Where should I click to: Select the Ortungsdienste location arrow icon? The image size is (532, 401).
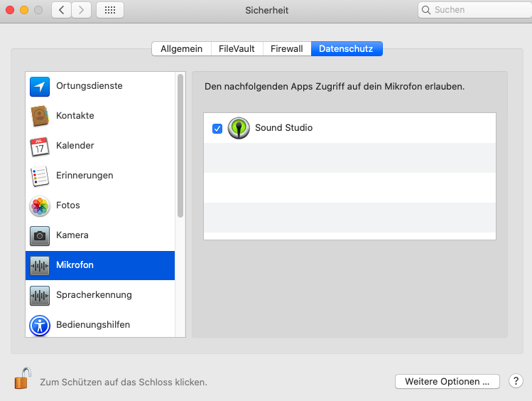40,87
